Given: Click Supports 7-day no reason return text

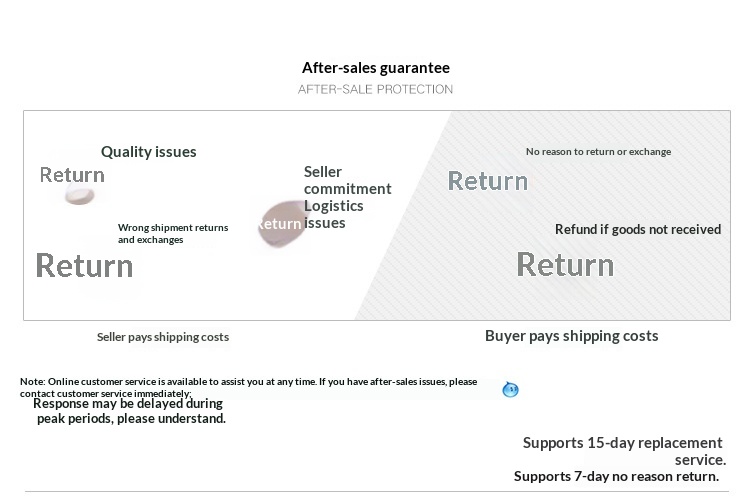Looking at the screenshot, I should point(616,476).
